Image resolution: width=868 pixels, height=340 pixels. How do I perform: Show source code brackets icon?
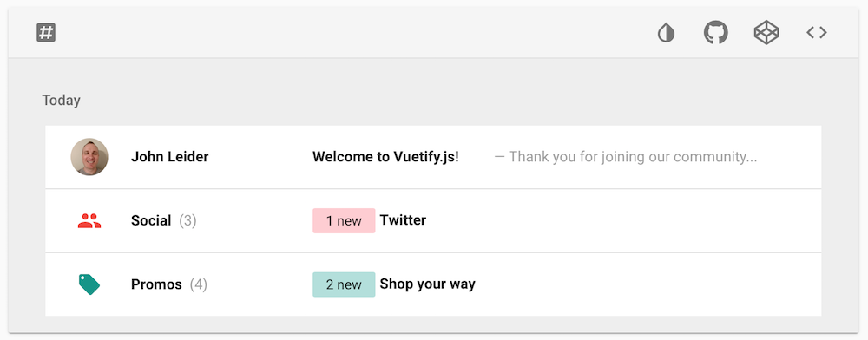click(817, 33)
